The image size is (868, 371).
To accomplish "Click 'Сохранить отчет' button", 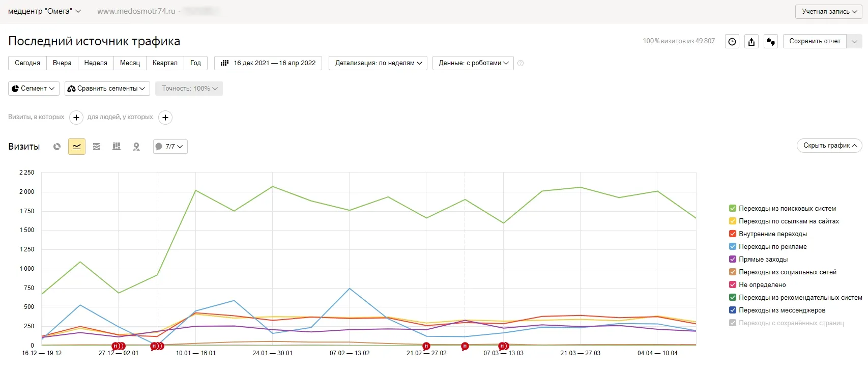I will 815,41.
